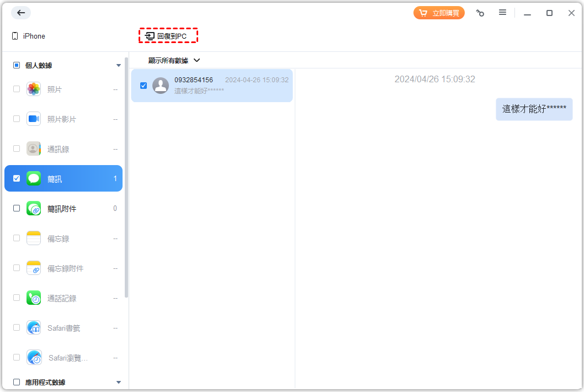Viewport: 584px width, 392px height.
Task: Uncheck message 0932854156 checkbox
Action: pos(144,86)
